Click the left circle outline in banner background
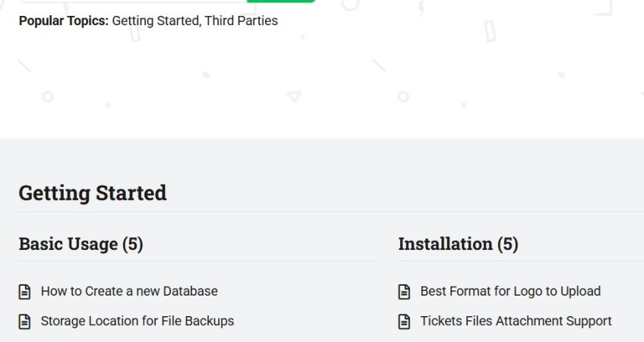The width and height of the screenshot is (644, 342). [x=48, y=97]
